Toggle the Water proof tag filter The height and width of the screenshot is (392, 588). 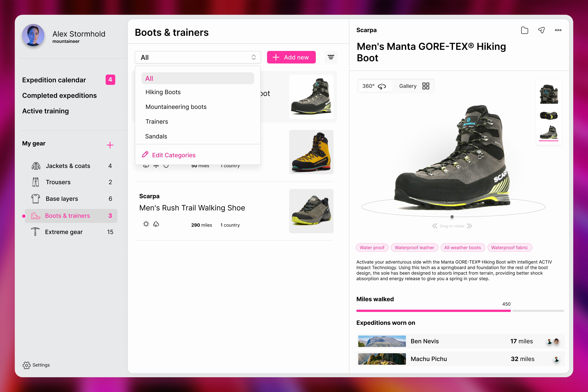pos(372,247)
